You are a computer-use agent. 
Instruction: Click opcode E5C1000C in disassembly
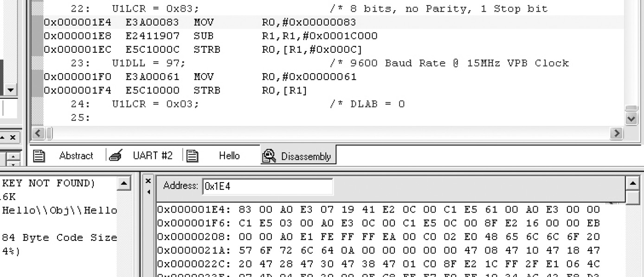153,50
